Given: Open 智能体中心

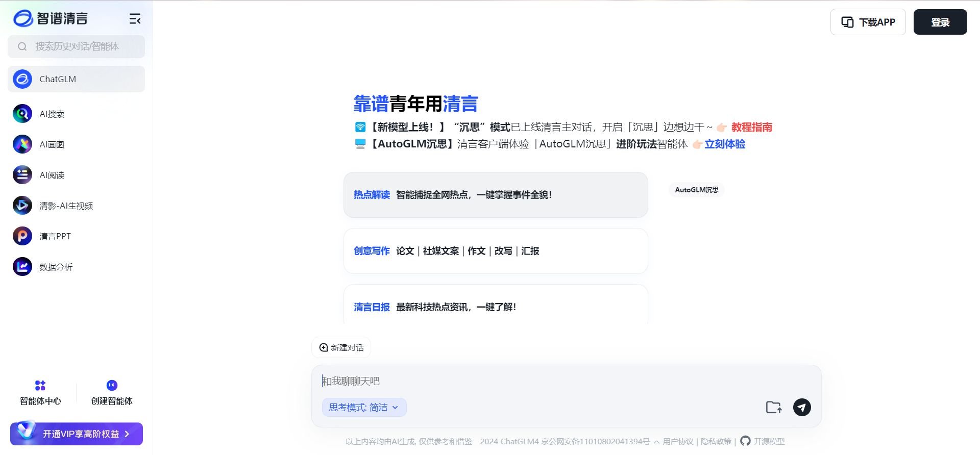Looking at the screenshot, I should pyautogui.click(x=40, y=393).
